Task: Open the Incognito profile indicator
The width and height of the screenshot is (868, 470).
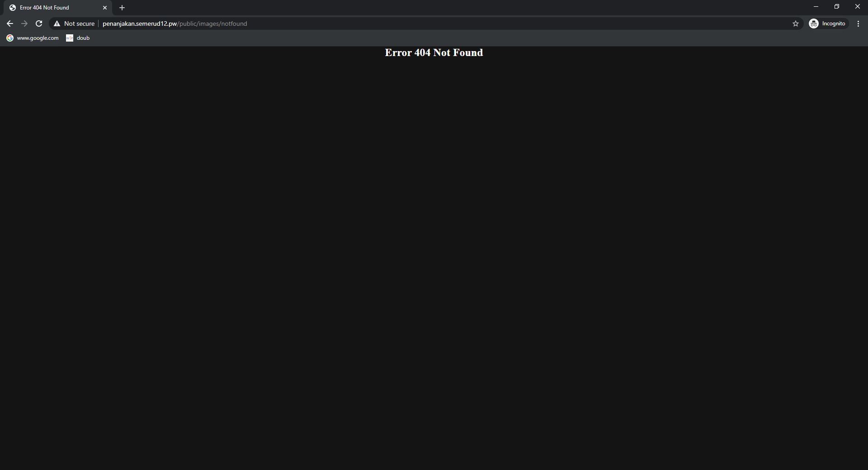Action: click(828, 23)
